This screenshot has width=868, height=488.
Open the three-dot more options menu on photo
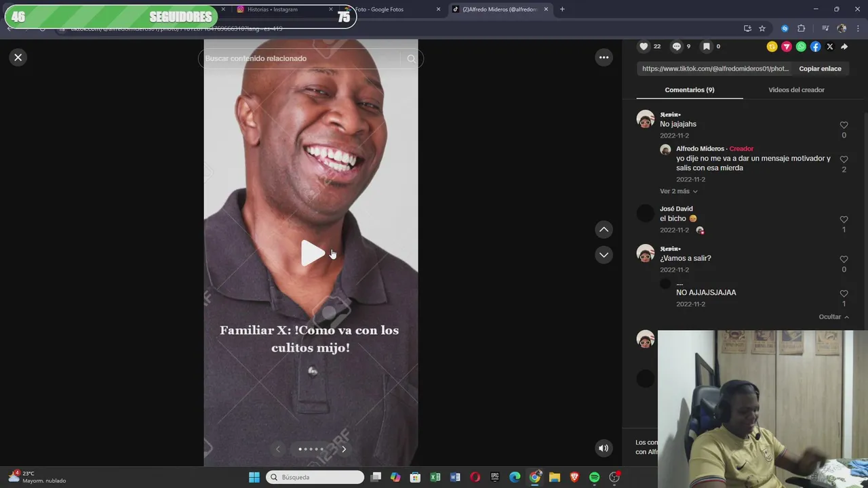(x=604, y=58)
